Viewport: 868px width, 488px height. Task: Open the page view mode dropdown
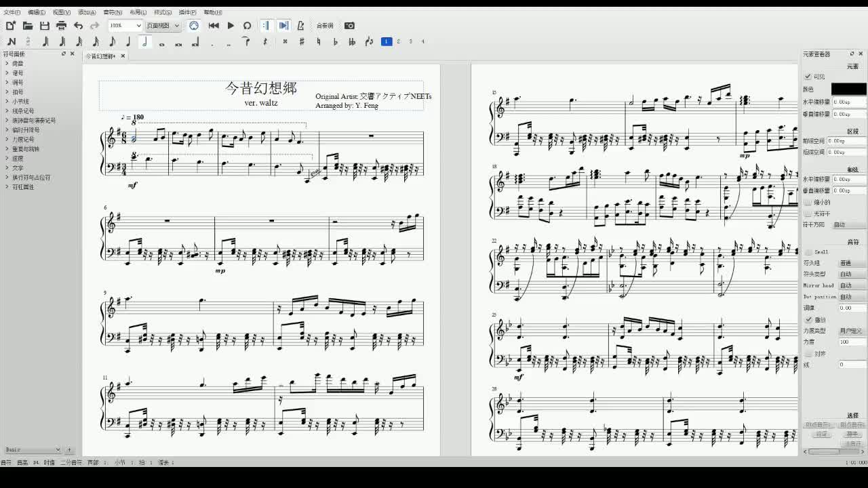pyautogui.click(x=163, y=26)
